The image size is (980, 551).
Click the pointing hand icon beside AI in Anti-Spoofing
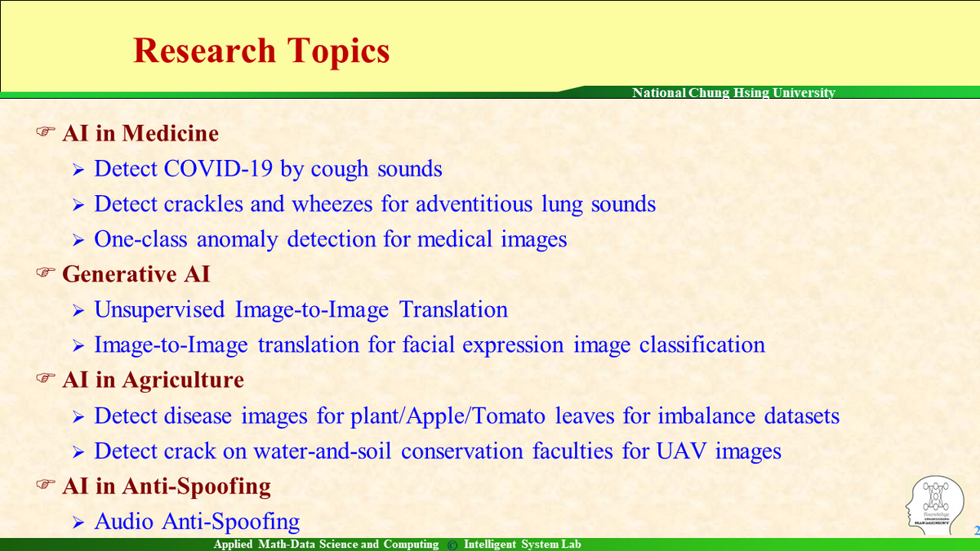click(46, 486)
